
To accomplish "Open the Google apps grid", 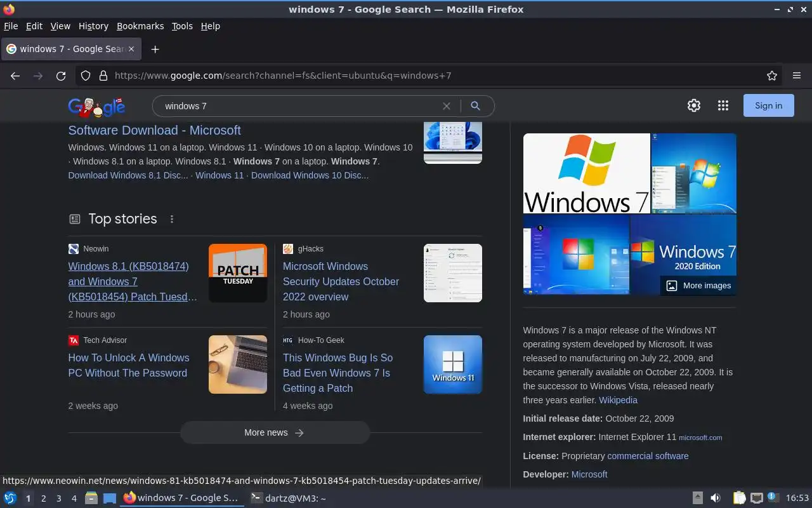I will [723, 106].
